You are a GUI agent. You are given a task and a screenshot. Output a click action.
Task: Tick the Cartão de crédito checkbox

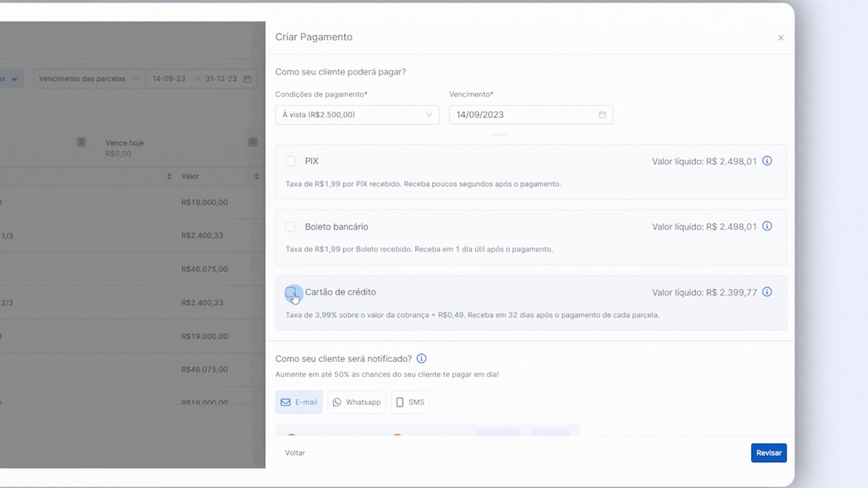(x=290, y=292)
